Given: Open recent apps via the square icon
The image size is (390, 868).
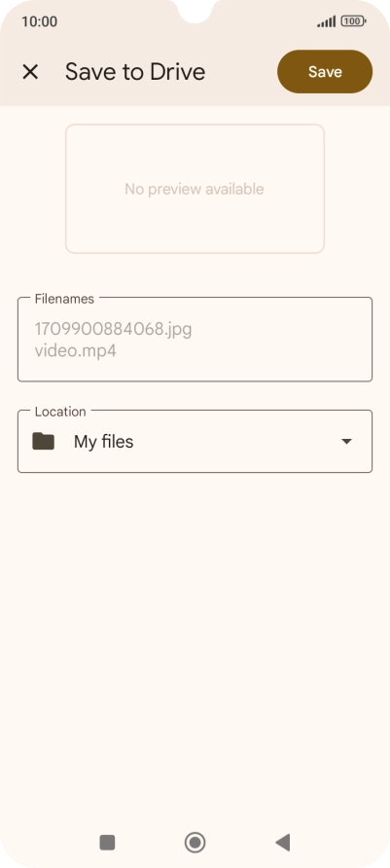Looking at the screenshot, I should pyautogui.click(x=107, y=843).
